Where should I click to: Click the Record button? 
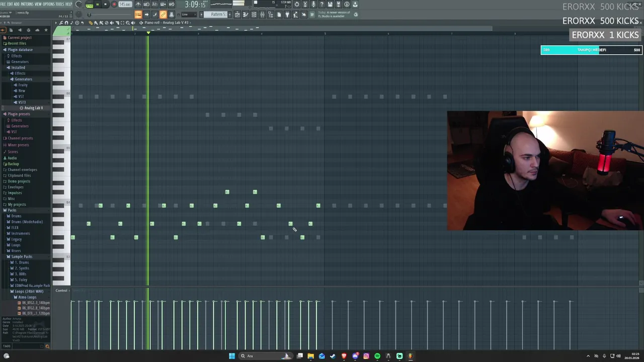point(114,5)
